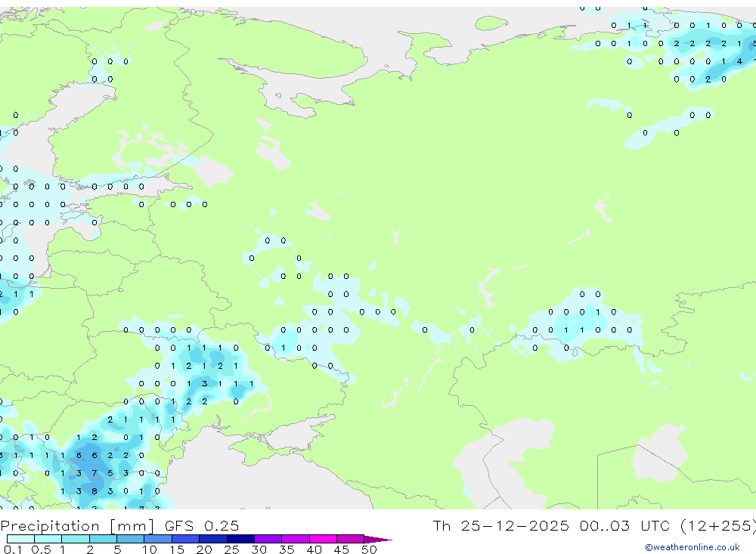Click the legend label 30
Screen dimensions: 756x554
click(x=259, y=549)
